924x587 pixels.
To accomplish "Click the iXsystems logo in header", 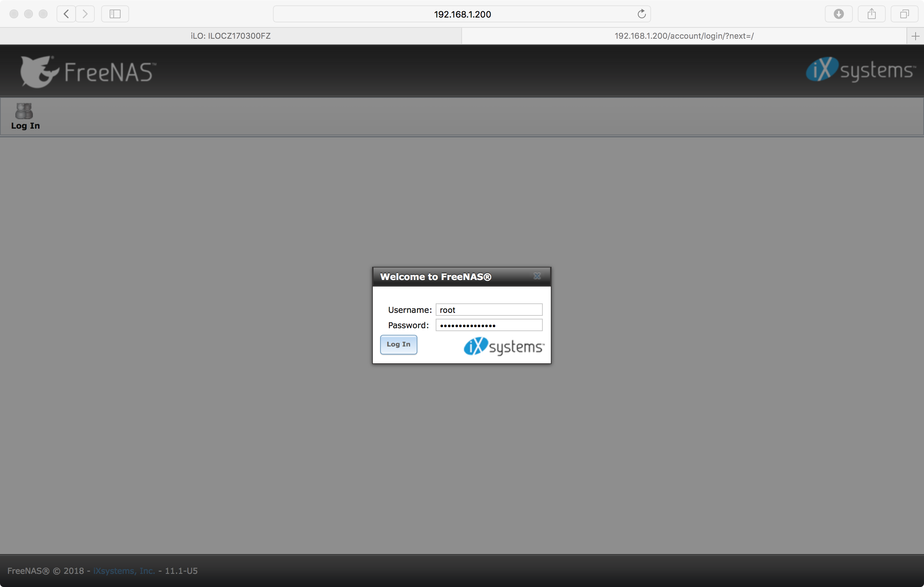I will pos(860,70).
